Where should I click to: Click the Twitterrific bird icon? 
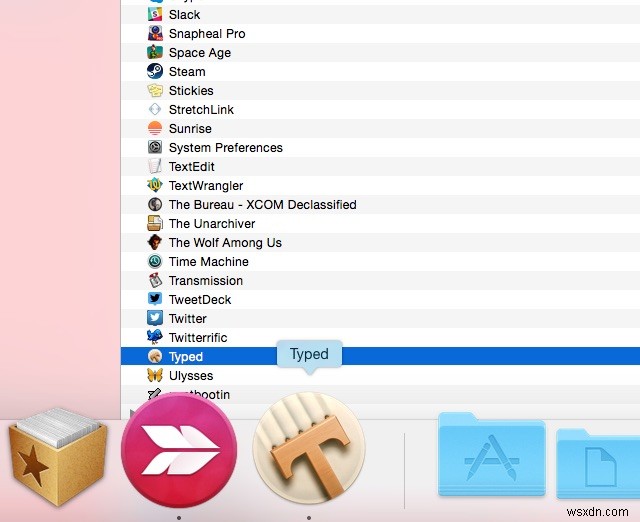(155, 338)
